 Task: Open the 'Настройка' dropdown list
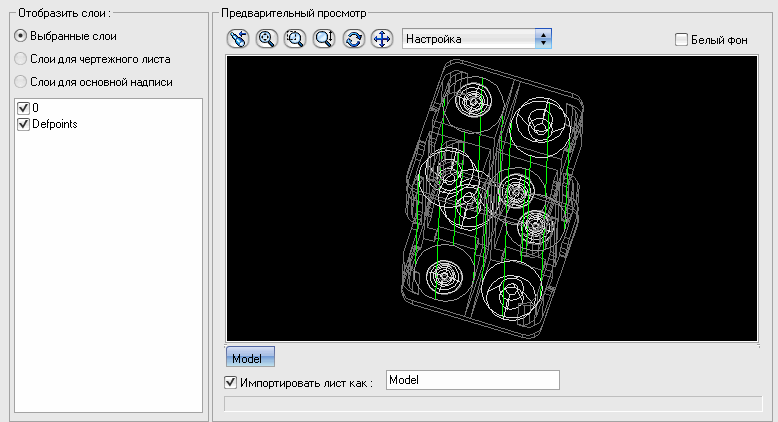[x=543, y=39]
